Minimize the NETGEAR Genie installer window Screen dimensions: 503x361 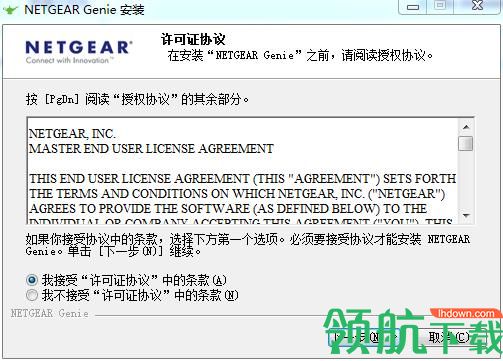(413, 6)
